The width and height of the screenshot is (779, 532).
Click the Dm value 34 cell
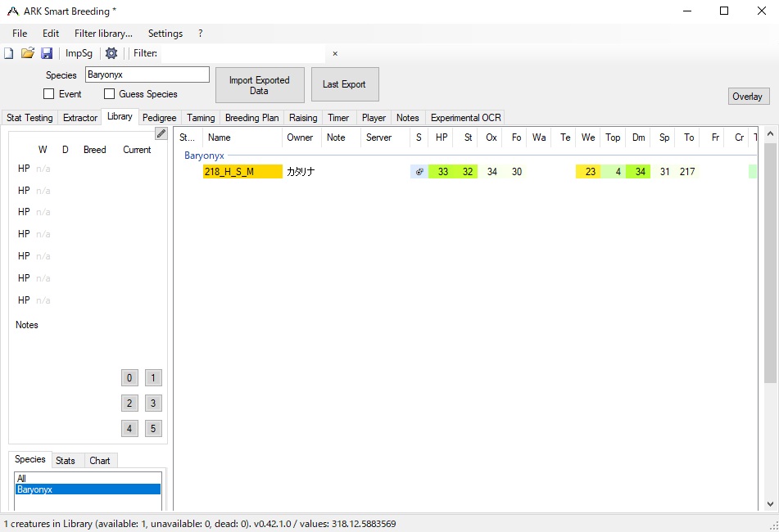[638, 172]
